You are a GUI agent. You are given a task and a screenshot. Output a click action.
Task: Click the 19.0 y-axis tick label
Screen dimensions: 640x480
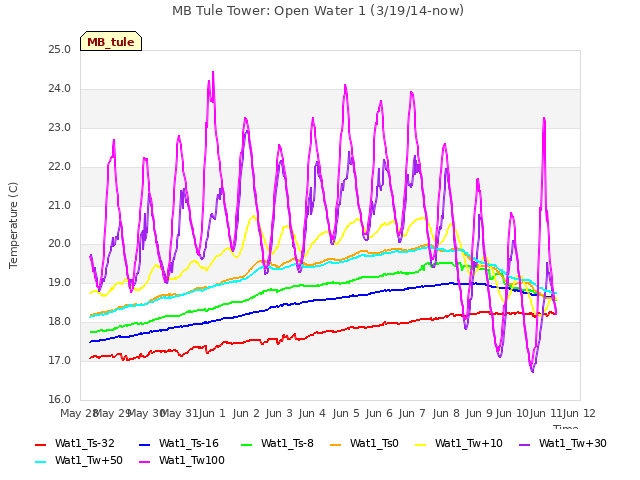[59, 283]
